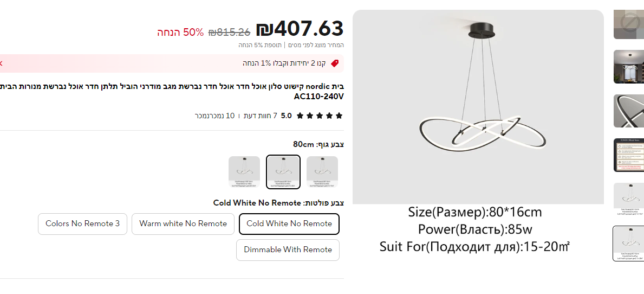Select the highlighted size spec thumbnail
644x294 pixels.
628,244
